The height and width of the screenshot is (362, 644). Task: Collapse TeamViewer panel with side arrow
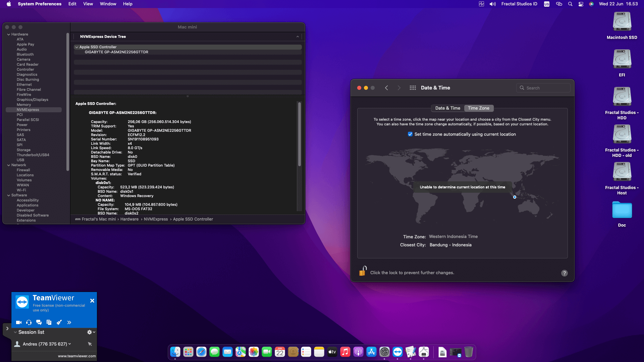click(x=7, y=328)
